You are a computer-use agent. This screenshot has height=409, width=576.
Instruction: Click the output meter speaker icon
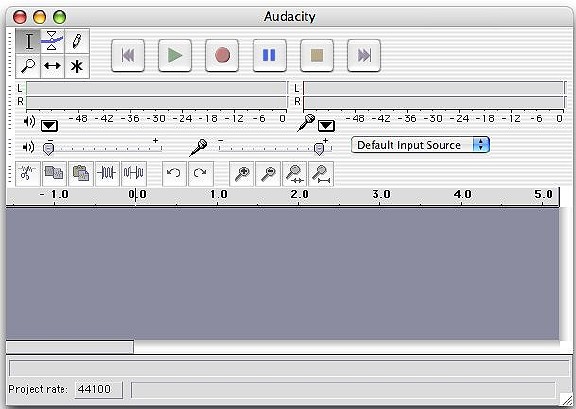coord(29,121)
